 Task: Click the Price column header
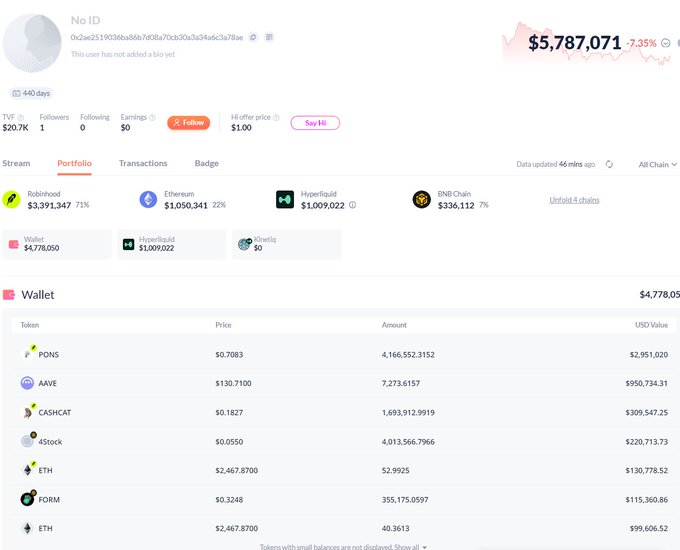223,325
